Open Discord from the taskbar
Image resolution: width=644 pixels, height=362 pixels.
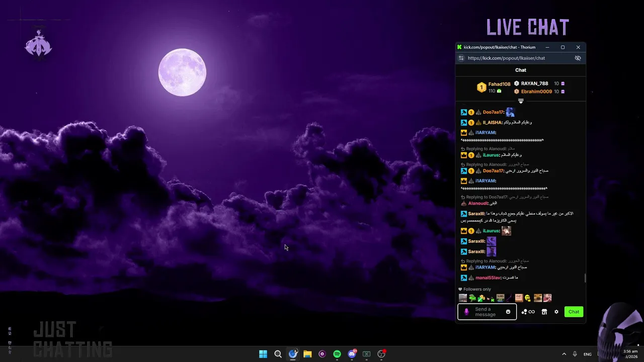pos(352,354)
